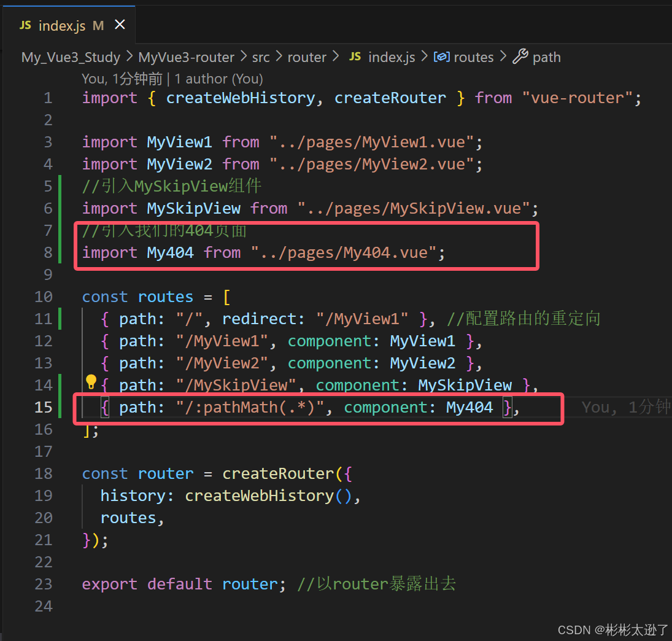Click component MyView1 on line 12
Image resolution: width=672 pixels, height=641 pixels.
[422, 341]
